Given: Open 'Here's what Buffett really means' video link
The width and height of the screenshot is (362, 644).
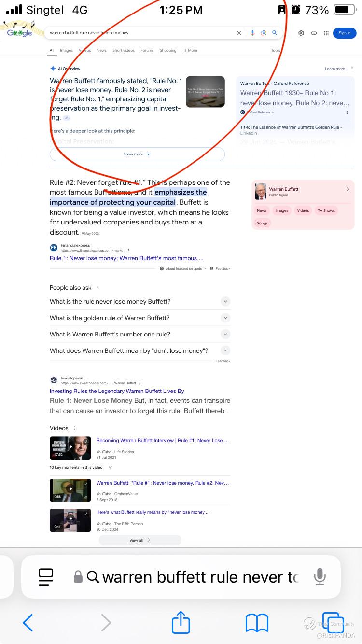Looking at the screenshot, I should [x=153, y=512].
